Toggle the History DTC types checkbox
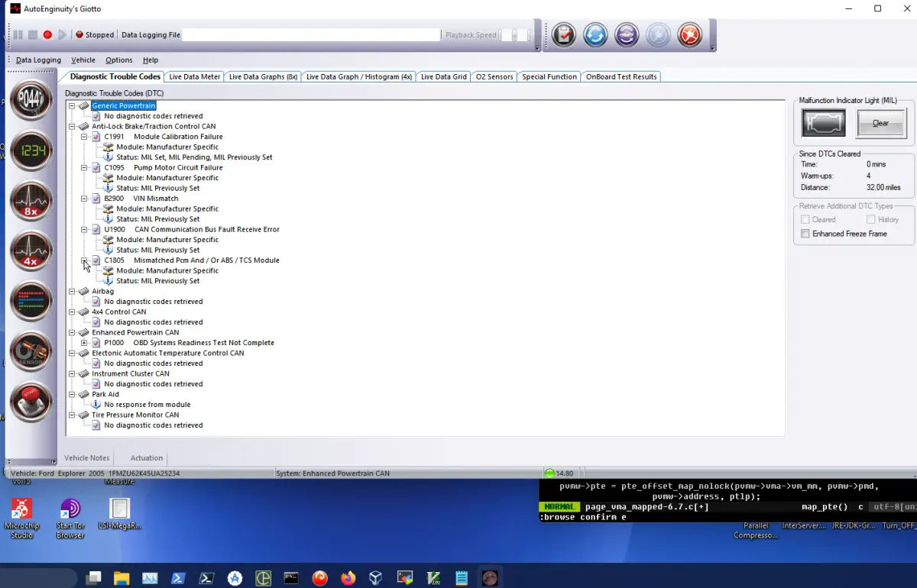The height and width of the screenshot is (588, 917). coord(870,219)
